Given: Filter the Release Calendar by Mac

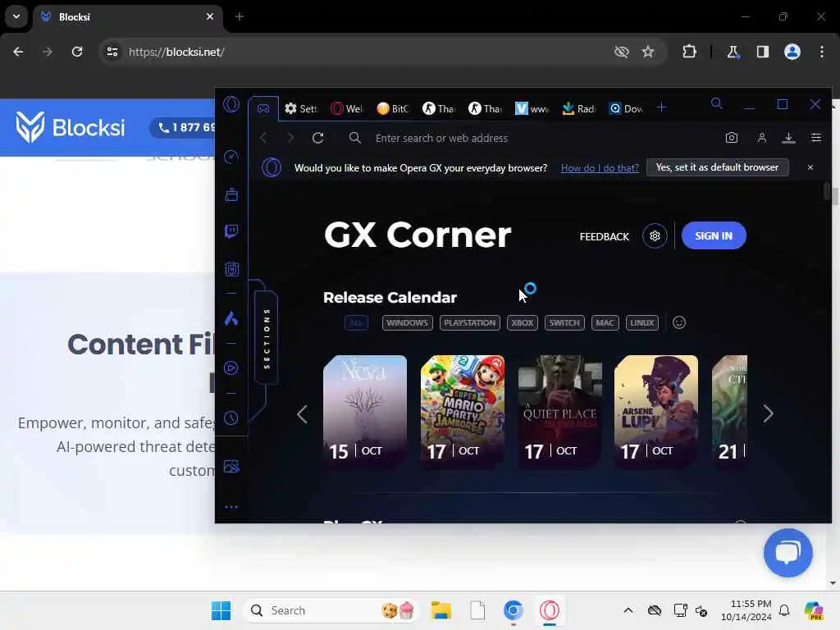Looking at the screenshot, I should [x=605, y=322].
